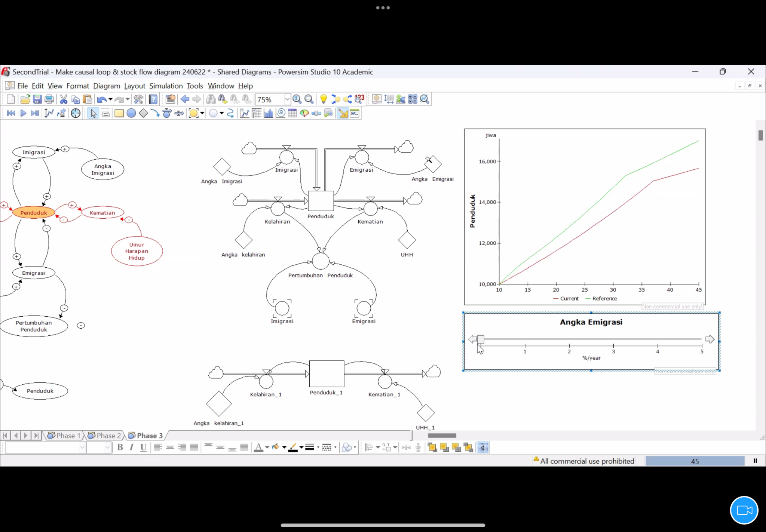This screenshot has width=766, height=532.
Task: Toggle Underline text formatting
Action: coord(143,448)
